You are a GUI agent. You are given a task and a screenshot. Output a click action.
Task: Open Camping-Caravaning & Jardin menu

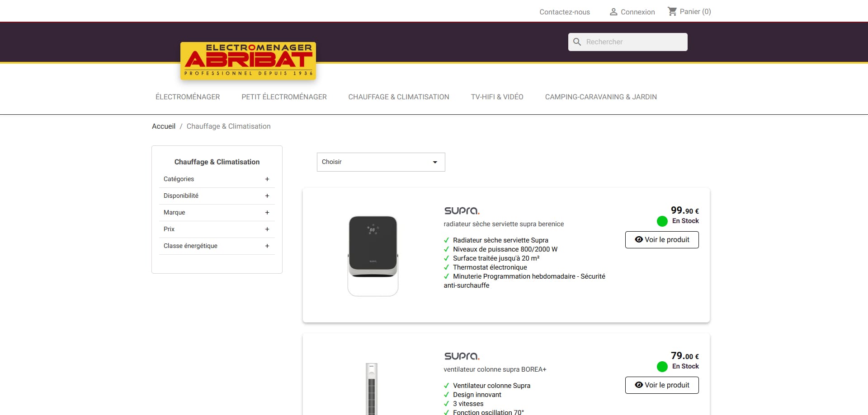click(x=601, y=97)
